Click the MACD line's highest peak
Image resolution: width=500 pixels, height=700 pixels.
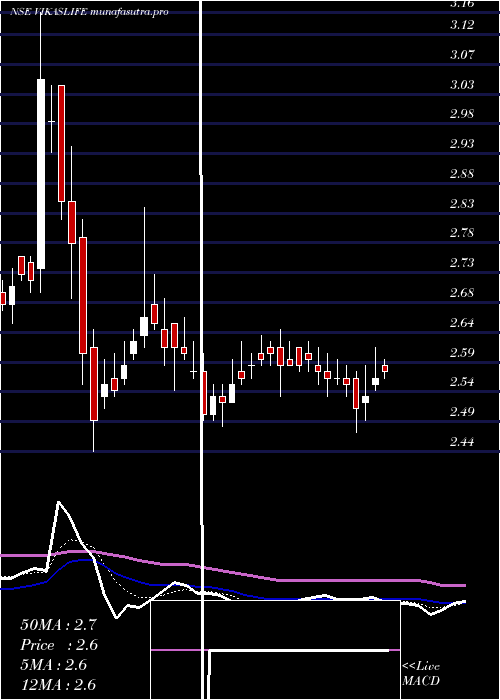(58, 503)
